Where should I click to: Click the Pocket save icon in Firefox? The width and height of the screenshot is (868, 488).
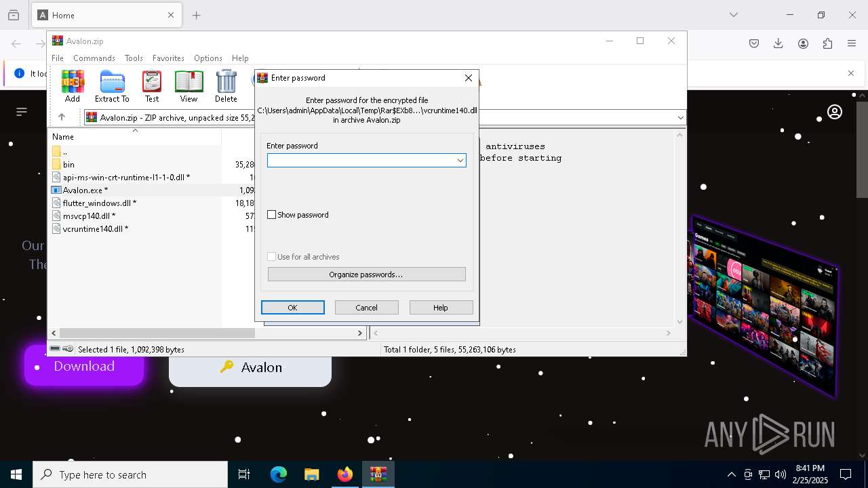coord(754,43)
